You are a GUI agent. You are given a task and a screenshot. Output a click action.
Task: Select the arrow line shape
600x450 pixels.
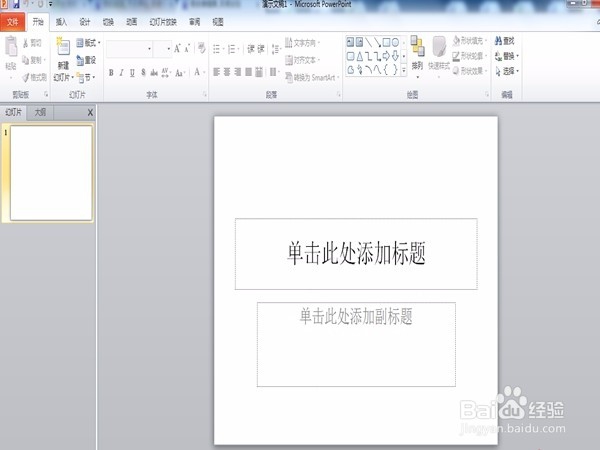(x=377, y=42)
